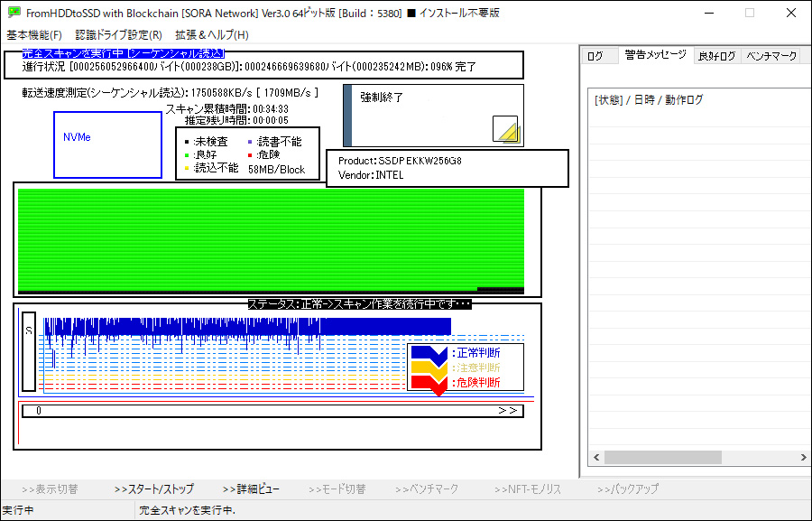Click the vertical S label box
Image resolution: width=812 pixels, height=521 pixels.
(x=29, y=351)
